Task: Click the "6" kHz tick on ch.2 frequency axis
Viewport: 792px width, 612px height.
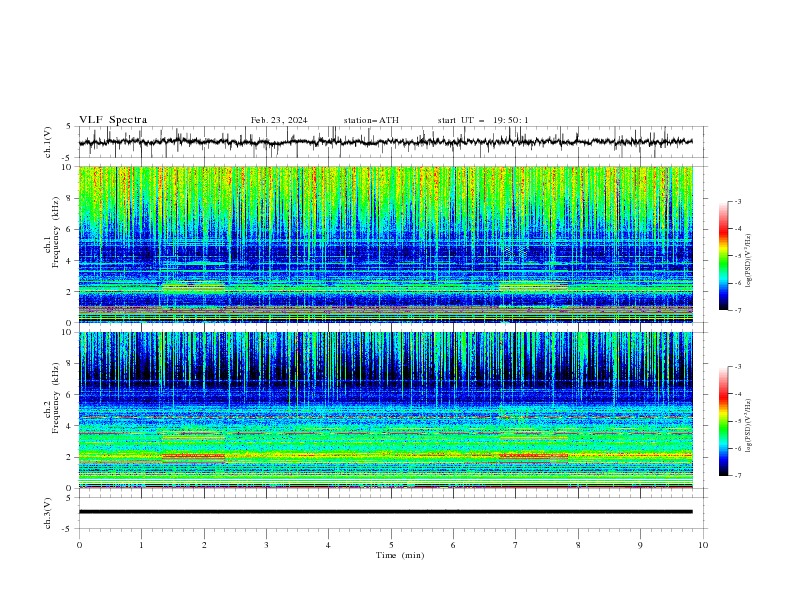Action: click(x=70, y=395)
